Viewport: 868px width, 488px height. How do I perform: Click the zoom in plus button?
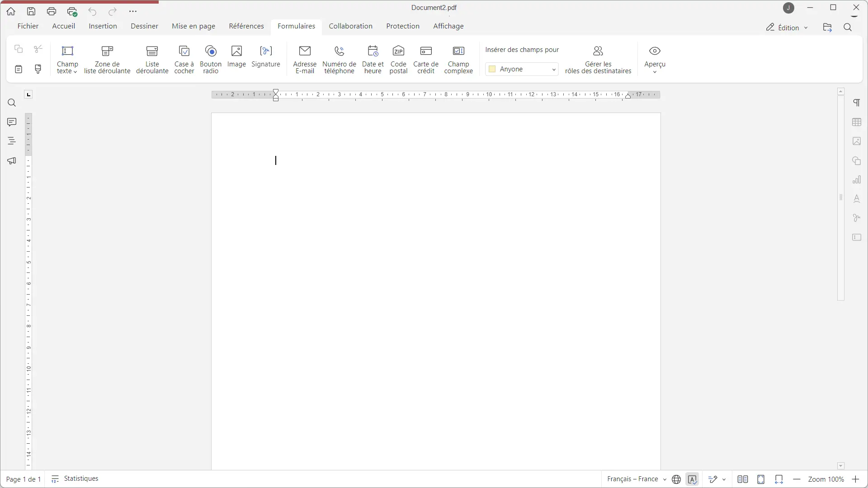855,479
